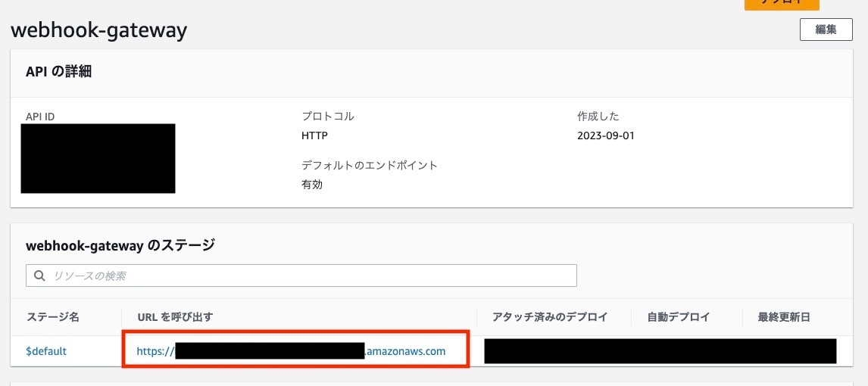
Task: Click the magnifier icon in search box
Action: tap(39, 275)
